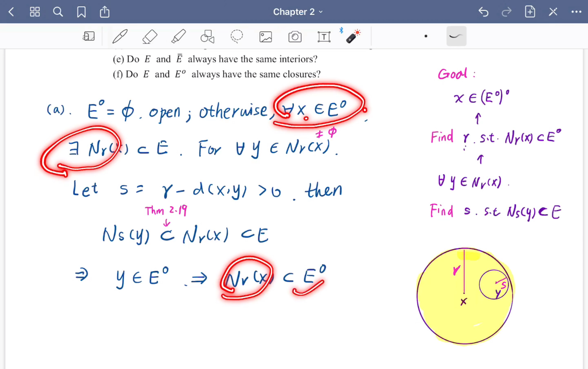Add a new page to notebook
This screenshot has width=588, height=369.
530,12
